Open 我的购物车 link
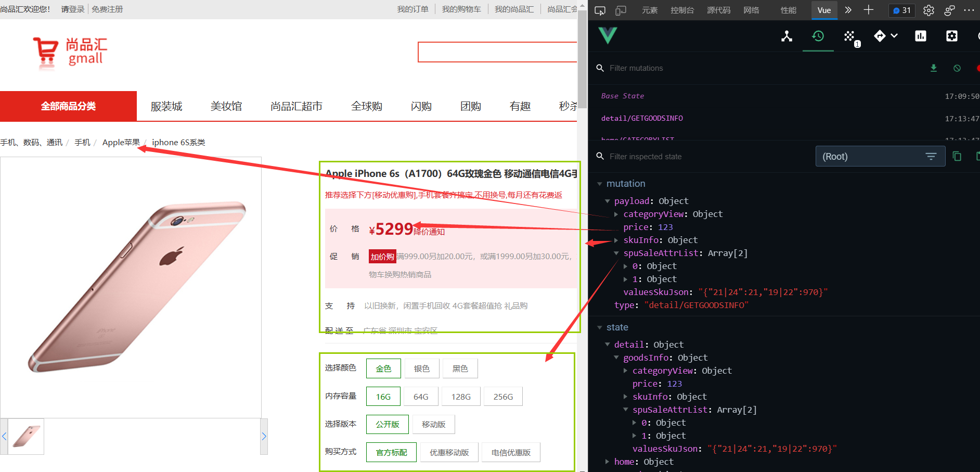The height and width of the screenshot is (472, 980). pyautogui.click(x=461, y=9)
